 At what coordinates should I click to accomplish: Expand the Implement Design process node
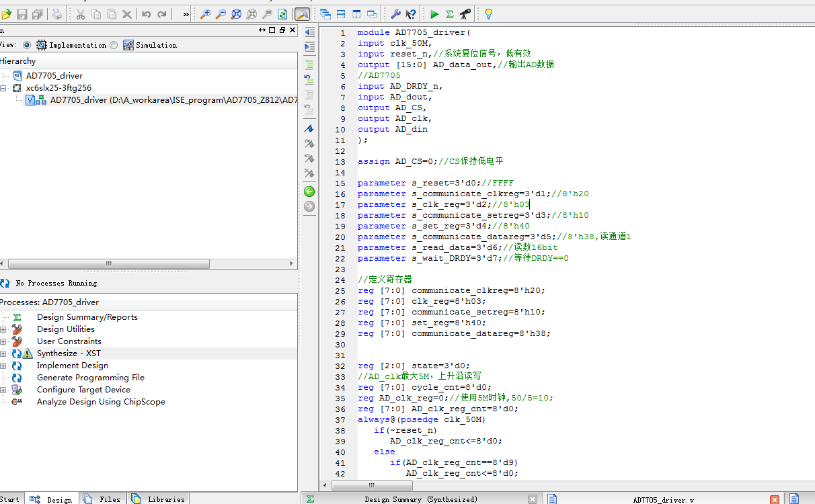3,366
